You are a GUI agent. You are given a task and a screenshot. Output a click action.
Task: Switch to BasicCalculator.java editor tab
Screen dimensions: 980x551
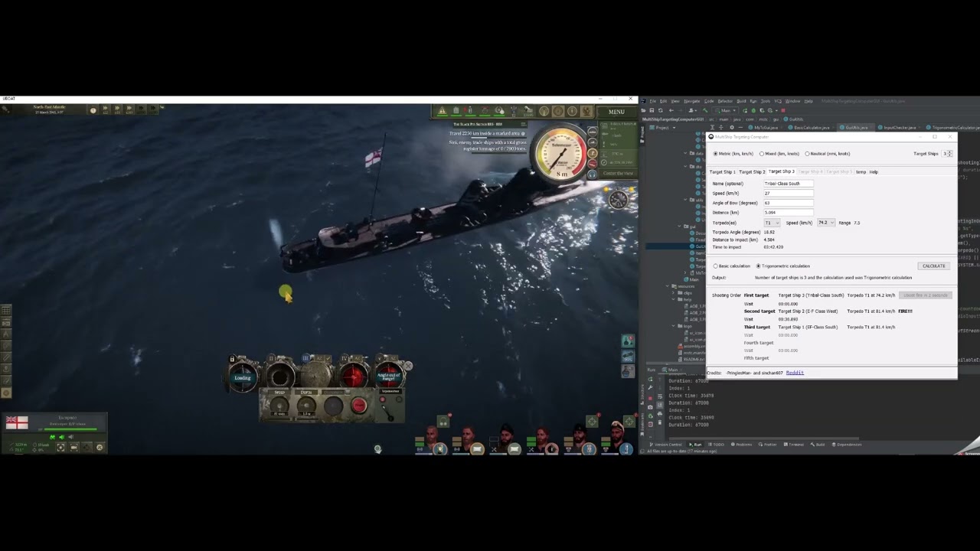coord(810,128)
